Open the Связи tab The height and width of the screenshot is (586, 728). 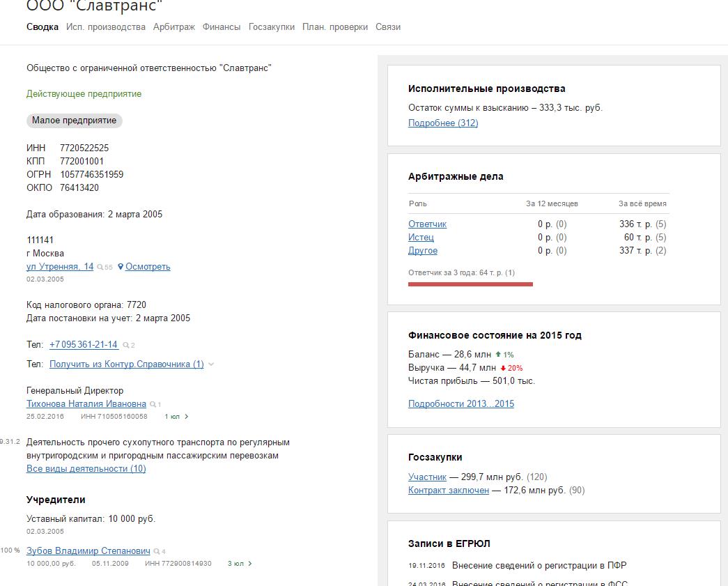[x=388, y=27]
